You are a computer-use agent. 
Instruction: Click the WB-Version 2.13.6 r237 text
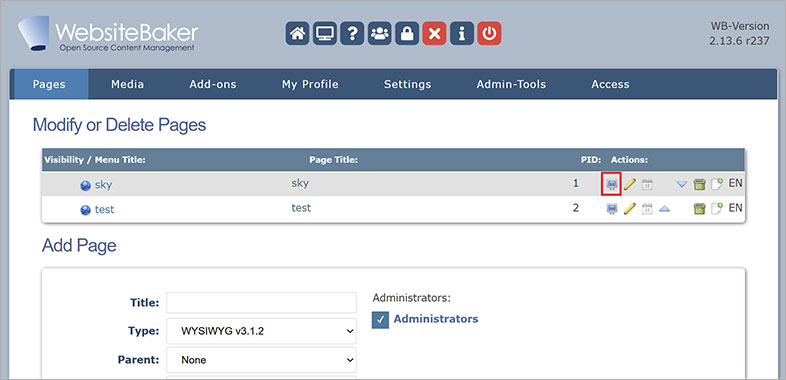point(739,34)
